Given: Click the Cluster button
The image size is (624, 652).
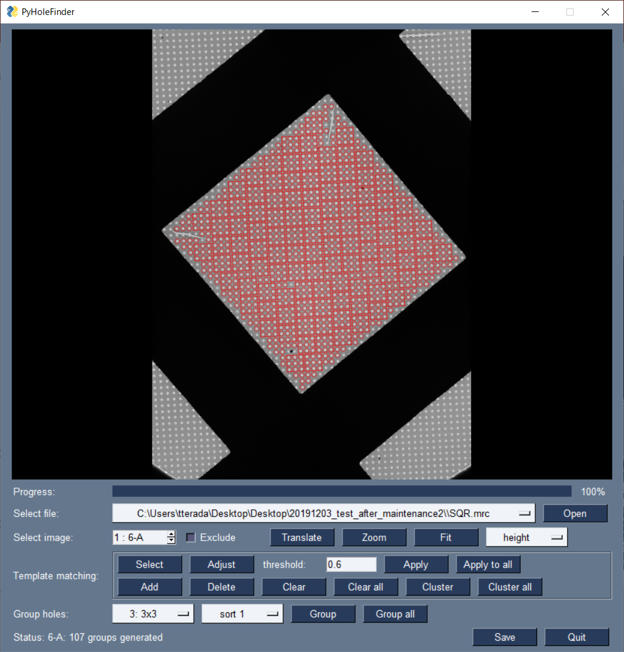Looking at the screenshot, I should [x=438, y=587].
